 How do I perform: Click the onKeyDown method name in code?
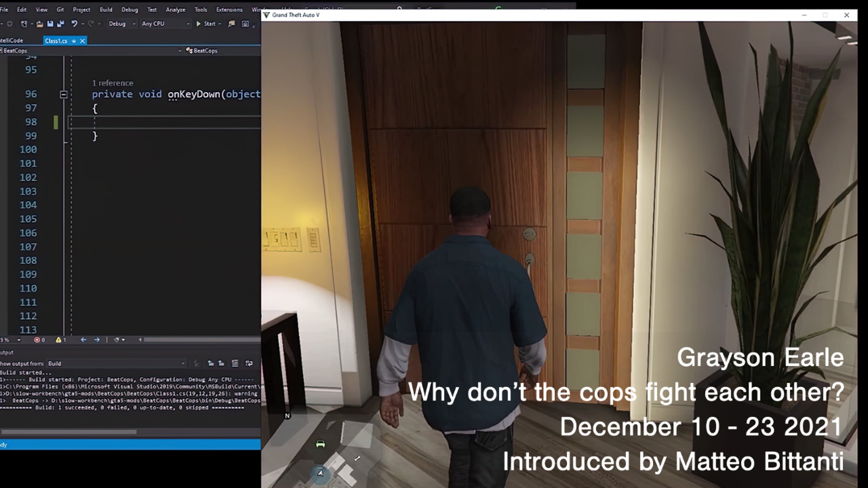pyautogui.click(x=194, y=94)
